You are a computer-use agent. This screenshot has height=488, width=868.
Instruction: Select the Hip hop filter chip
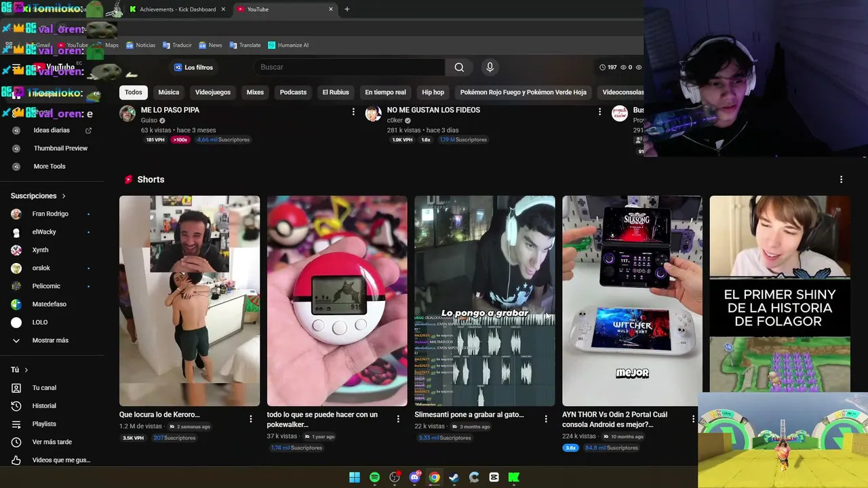[x=433, y=92]
